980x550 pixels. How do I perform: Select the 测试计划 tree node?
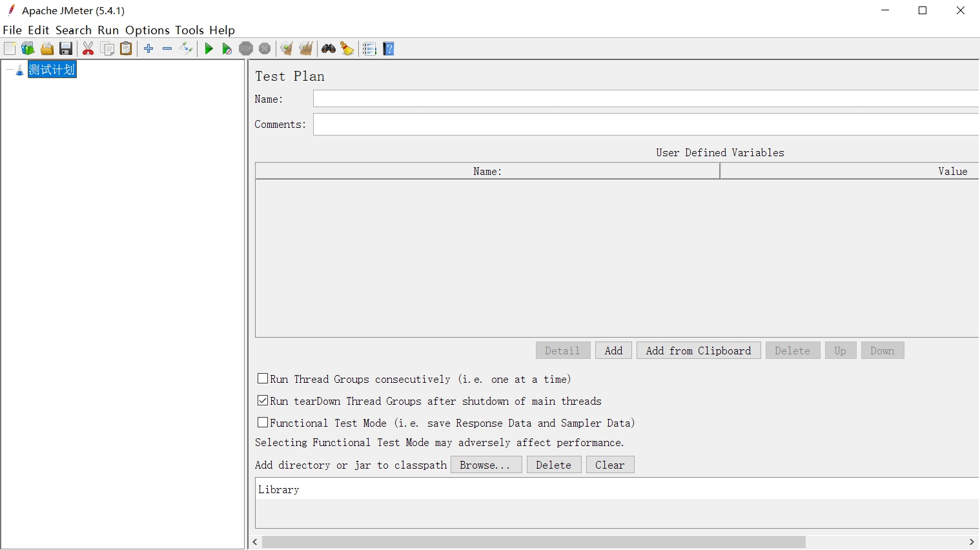52,70
